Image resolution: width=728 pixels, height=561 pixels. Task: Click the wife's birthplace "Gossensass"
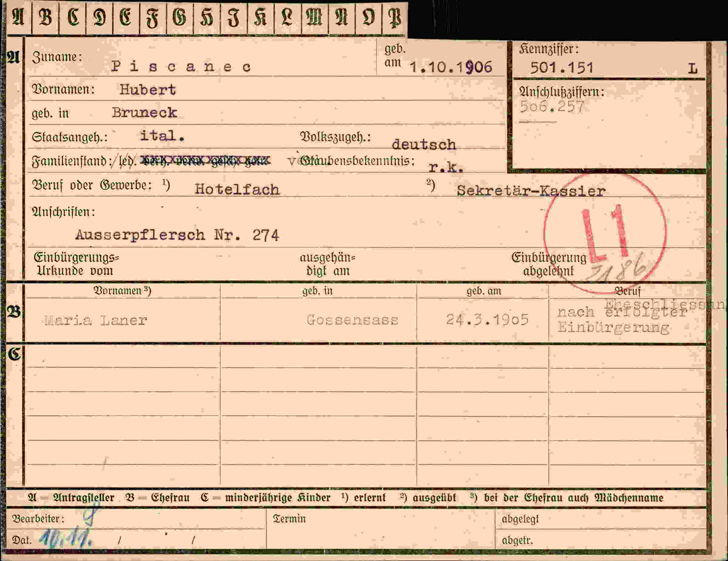click(352, 320)
